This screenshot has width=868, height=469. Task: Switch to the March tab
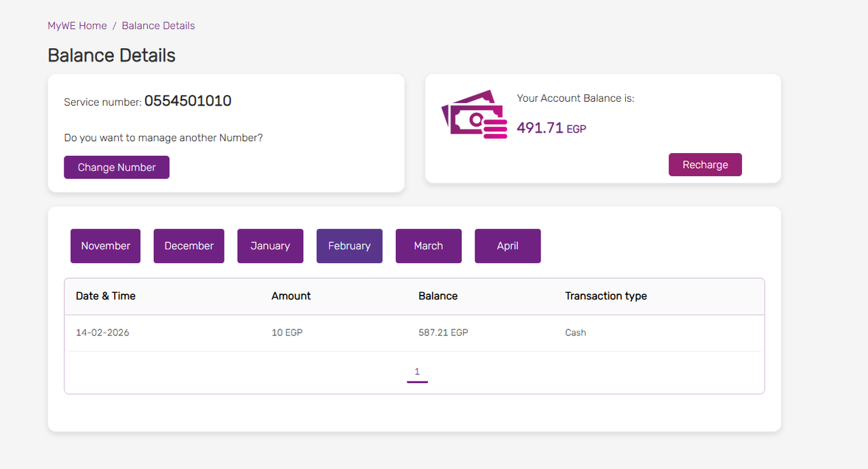[429, 246]
